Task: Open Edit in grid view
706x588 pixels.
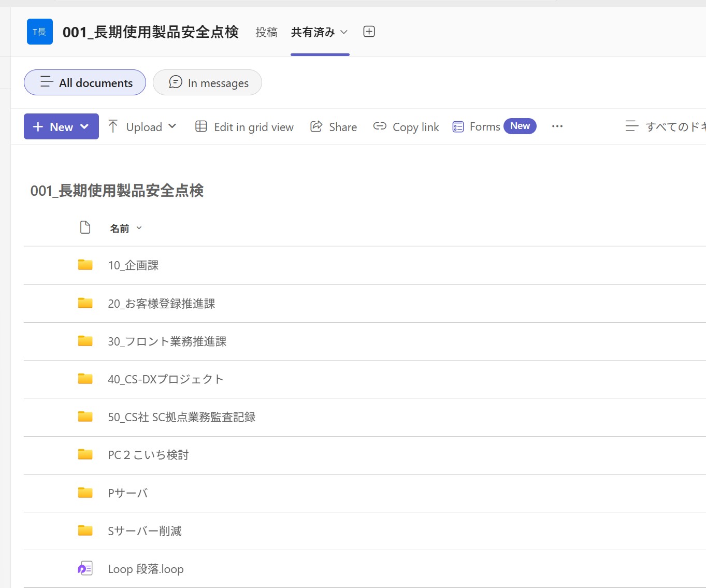Action: [244, 127]
